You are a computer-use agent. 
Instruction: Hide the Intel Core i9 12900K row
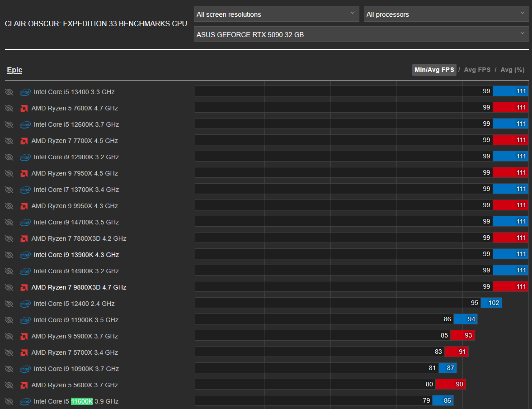[9, 157]
